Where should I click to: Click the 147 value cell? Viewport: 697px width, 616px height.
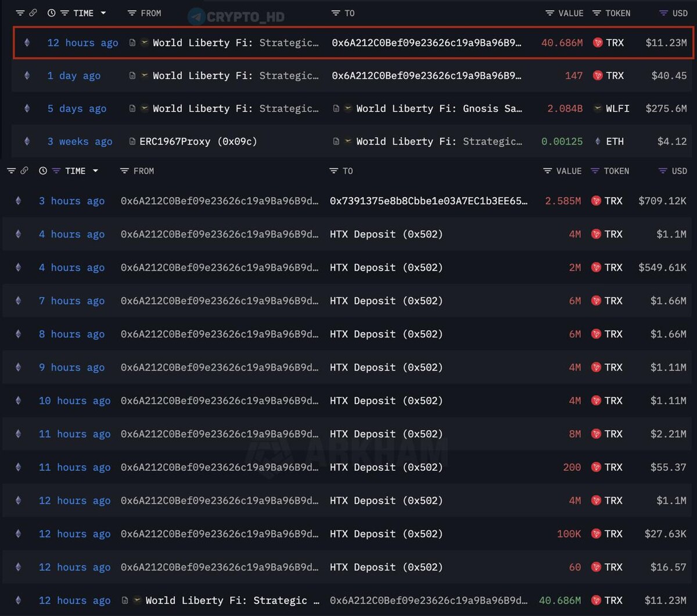click(573, 75)
